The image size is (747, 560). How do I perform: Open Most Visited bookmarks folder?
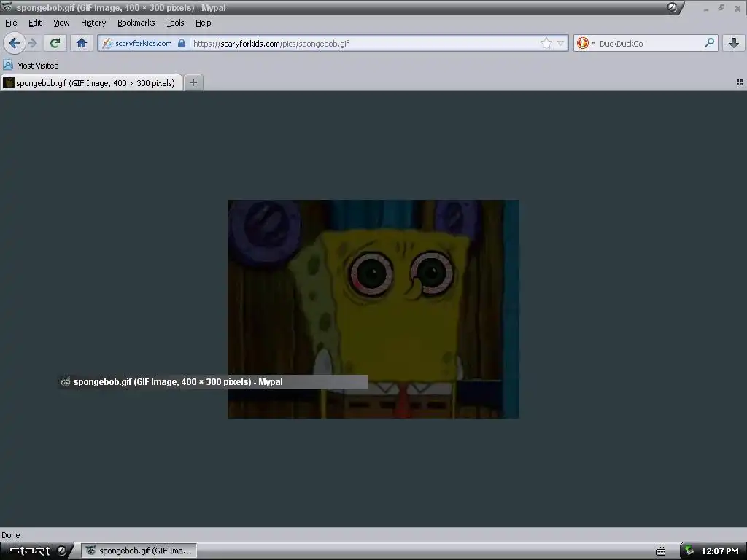(31, 65)
